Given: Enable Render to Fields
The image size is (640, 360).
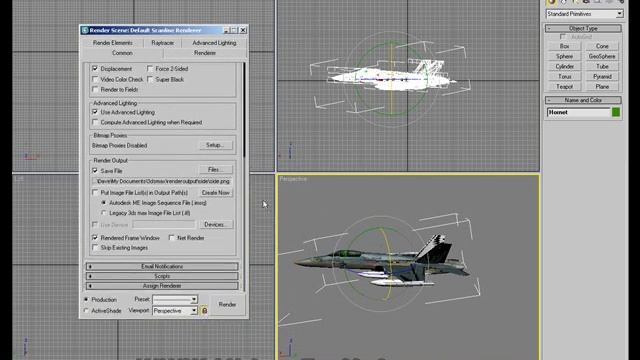Looking at the screenshot, I should tap(95, 89).
